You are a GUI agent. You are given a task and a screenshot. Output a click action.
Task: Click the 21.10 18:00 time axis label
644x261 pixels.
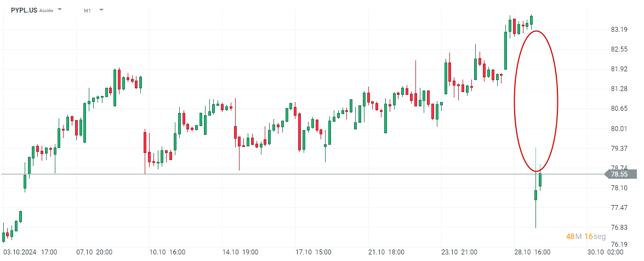click(x=385, y=252)
